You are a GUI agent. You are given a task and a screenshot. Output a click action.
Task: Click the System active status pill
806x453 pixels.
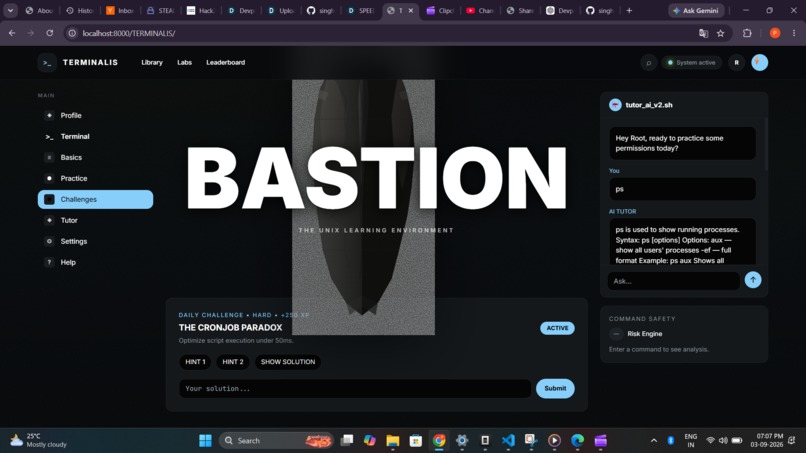click(x=691, y=63)
